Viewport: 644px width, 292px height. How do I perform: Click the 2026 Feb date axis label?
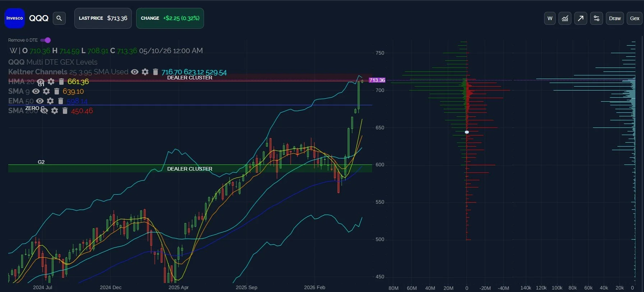pyautogui.click(x=315, y=287)
